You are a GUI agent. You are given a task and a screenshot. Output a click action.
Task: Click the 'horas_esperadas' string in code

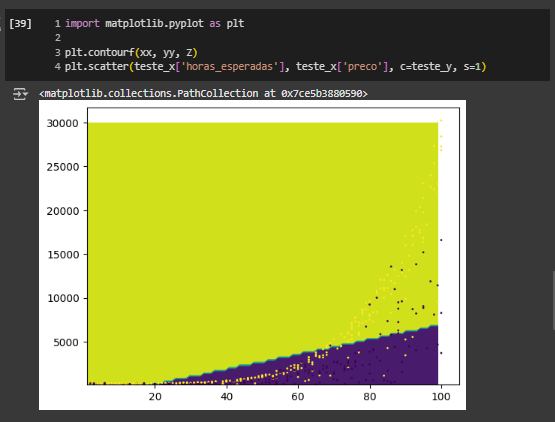(x=229, y=67)
